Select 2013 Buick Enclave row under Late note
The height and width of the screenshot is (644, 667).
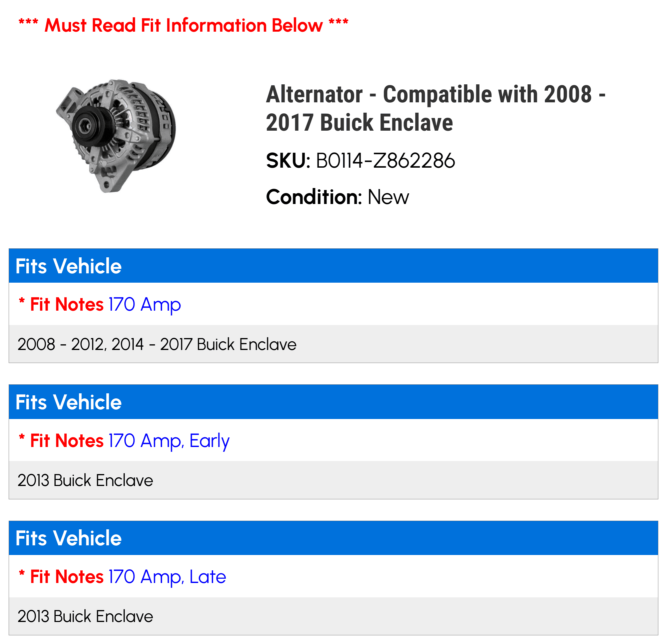tap(85, 616)
